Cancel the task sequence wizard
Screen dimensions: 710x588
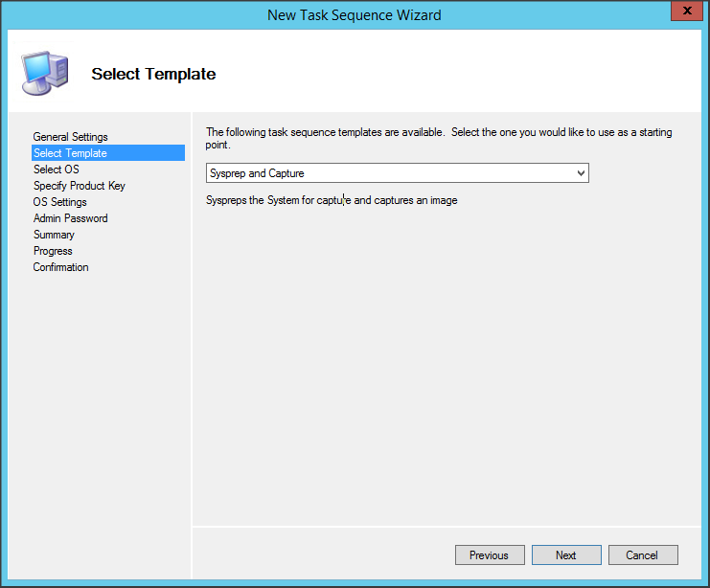click(641, 555)
